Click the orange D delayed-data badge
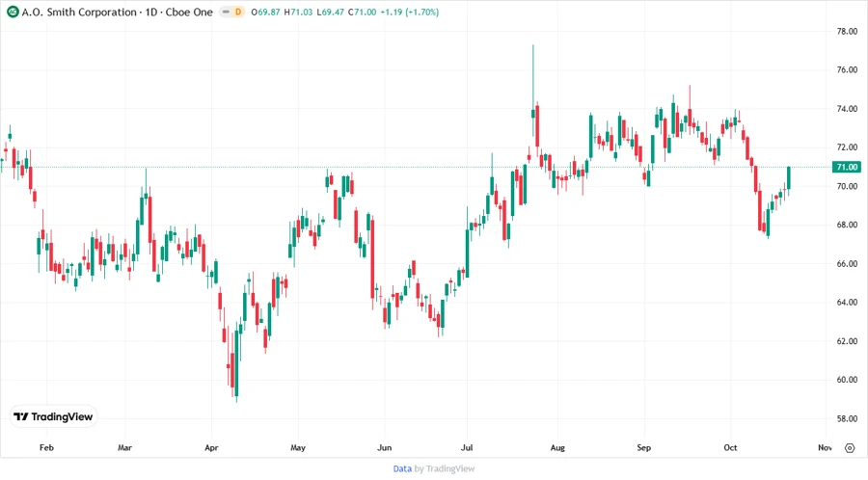Image resolution: width=868 pixels, height=480 pixels. pos(238,12)
